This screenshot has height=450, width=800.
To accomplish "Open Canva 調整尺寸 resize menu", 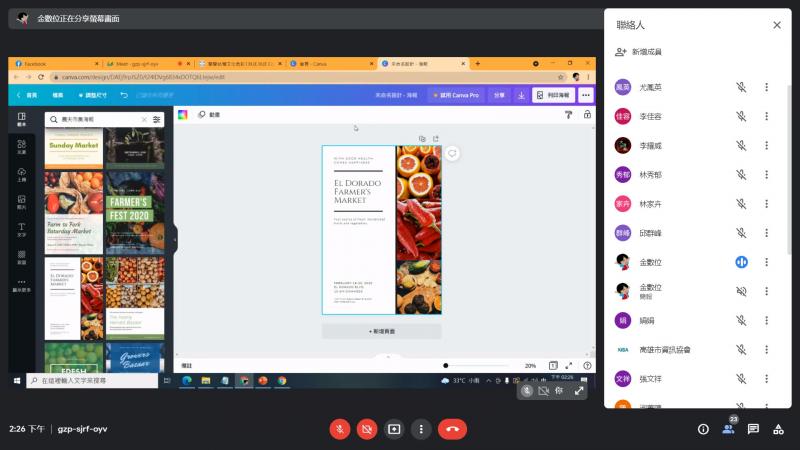I will (x=93, y=95).
